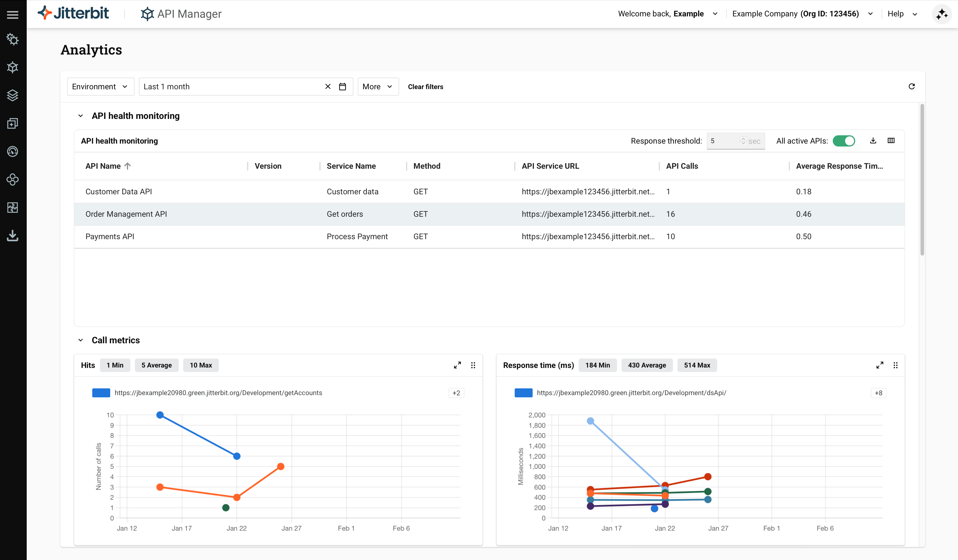Image resolution: width=958 pixels, height=560 pixels.
Task: Open the Environment filter dropdown
Action: coord(100,87)
